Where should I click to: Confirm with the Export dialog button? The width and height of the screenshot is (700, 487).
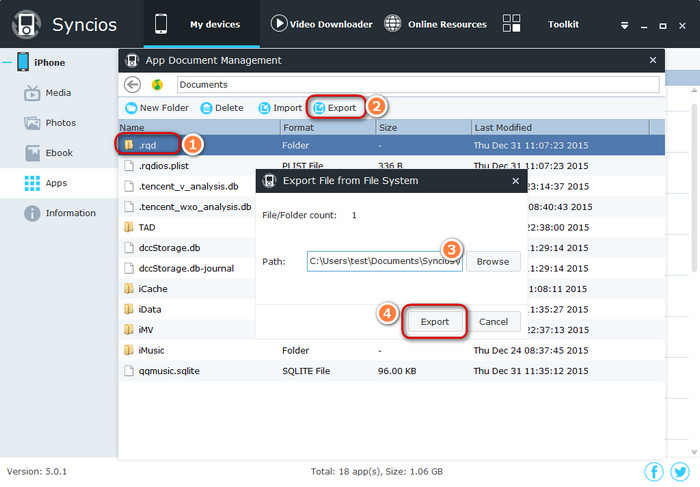click(x=434, y=322)
